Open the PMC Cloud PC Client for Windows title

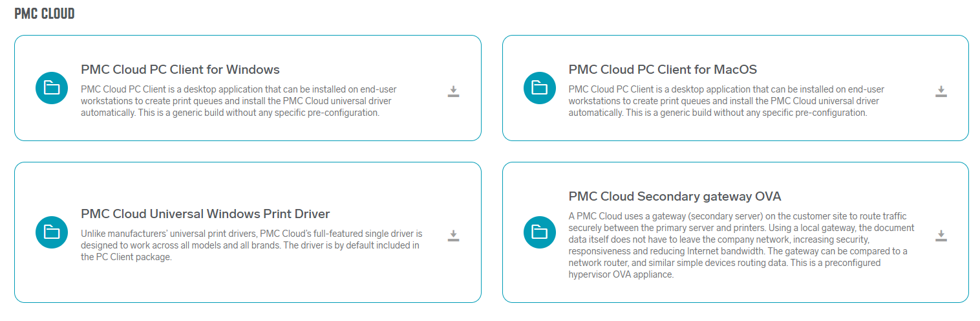pyautogui.click(x=180, y=69)
